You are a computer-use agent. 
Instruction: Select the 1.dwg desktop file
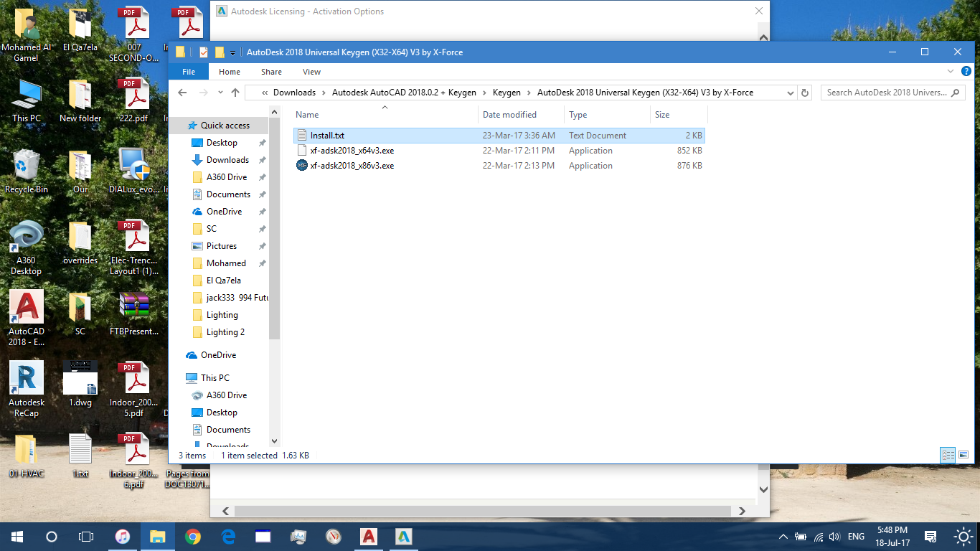pos(80,384)
